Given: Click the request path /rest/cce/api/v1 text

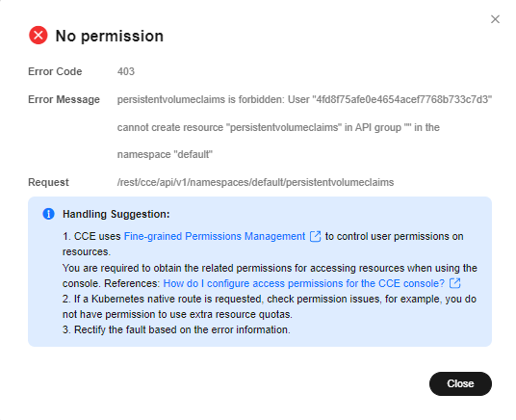Looking at the screenshot, I should [x=255, y=182].
